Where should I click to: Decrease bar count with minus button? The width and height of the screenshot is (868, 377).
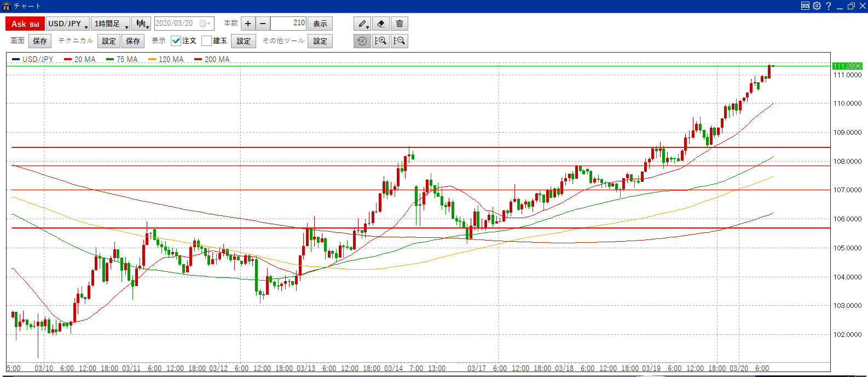point(263,24)
